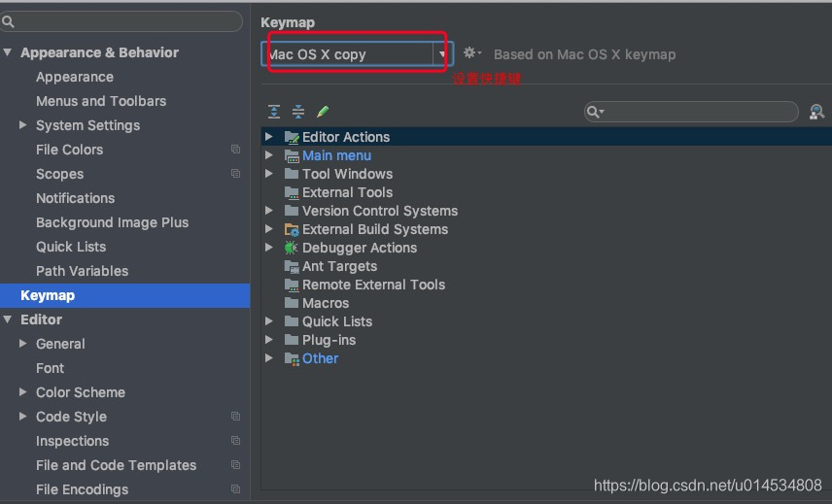Image resolution: width=832 pixels, height=504 pixels.
Task: Select Menus and Toolbars settings page
Action: click(101, 101)
